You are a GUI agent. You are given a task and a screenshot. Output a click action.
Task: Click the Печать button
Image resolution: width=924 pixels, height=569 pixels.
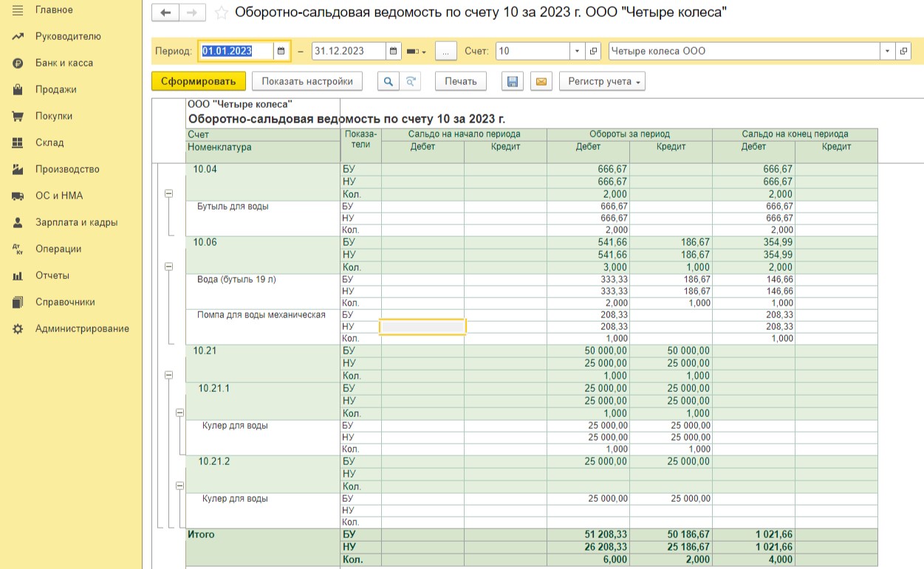pyautogui.click(x=461, y=81)
